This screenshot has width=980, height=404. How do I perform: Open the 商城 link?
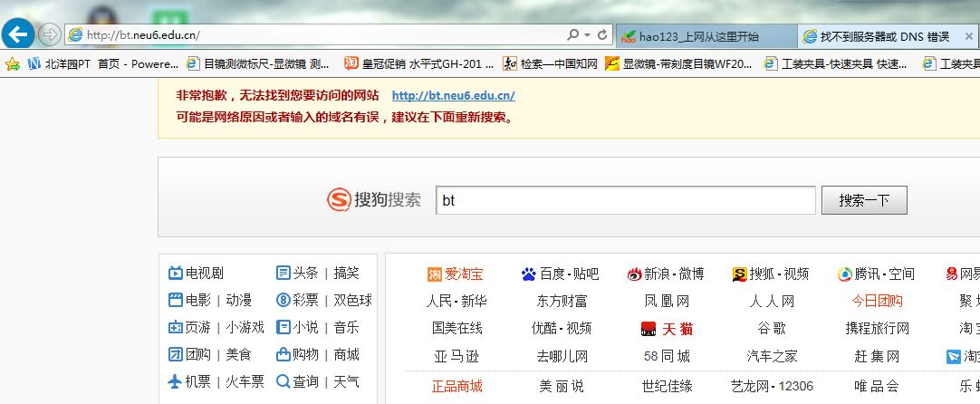(x=346, y=354)
